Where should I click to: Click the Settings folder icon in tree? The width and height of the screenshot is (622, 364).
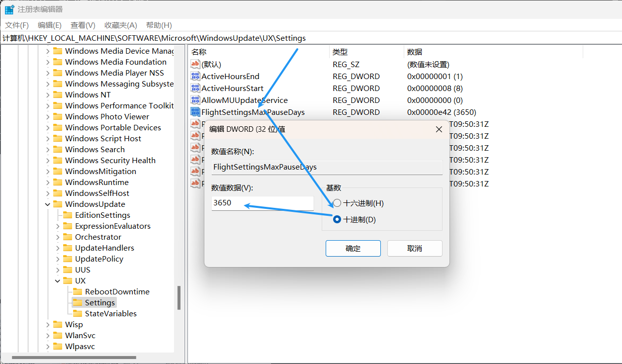(77, 303)
